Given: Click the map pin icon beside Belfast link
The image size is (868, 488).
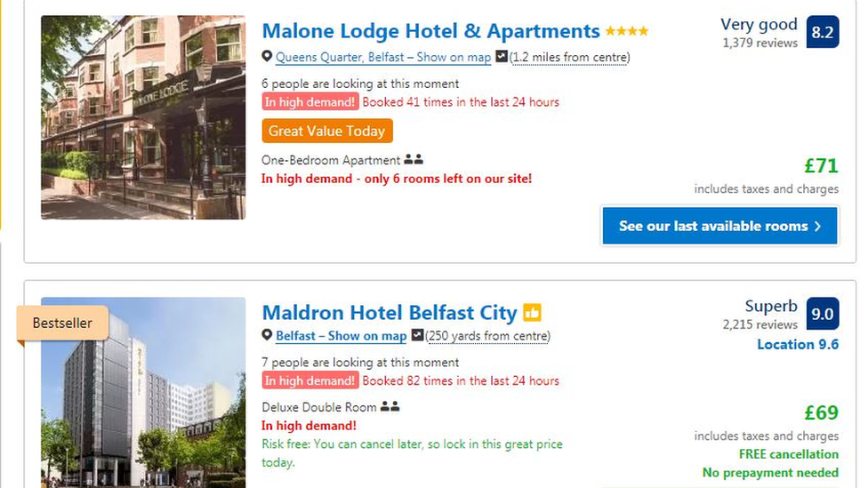Looking at the screenshot, I should point(267,335).
